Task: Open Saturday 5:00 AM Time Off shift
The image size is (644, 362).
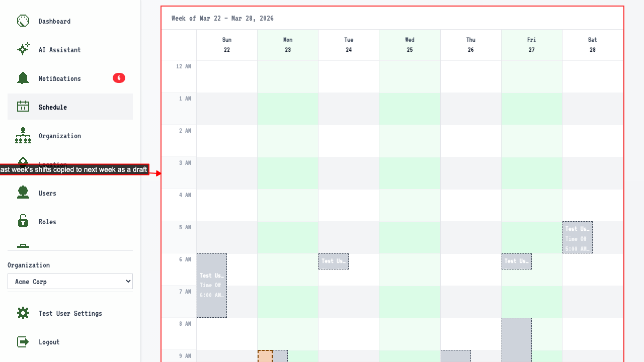Action: pos(578,237)
